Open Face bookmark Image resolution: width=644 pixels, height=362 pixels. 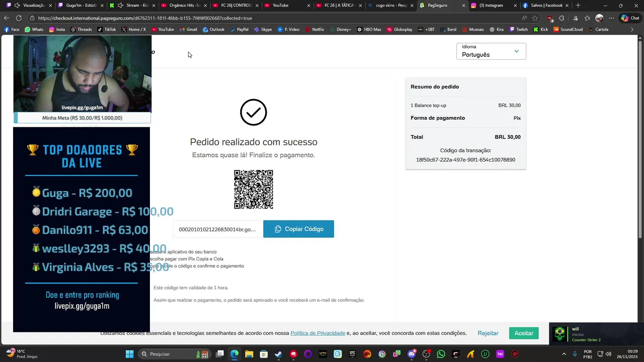pos(12,30)
